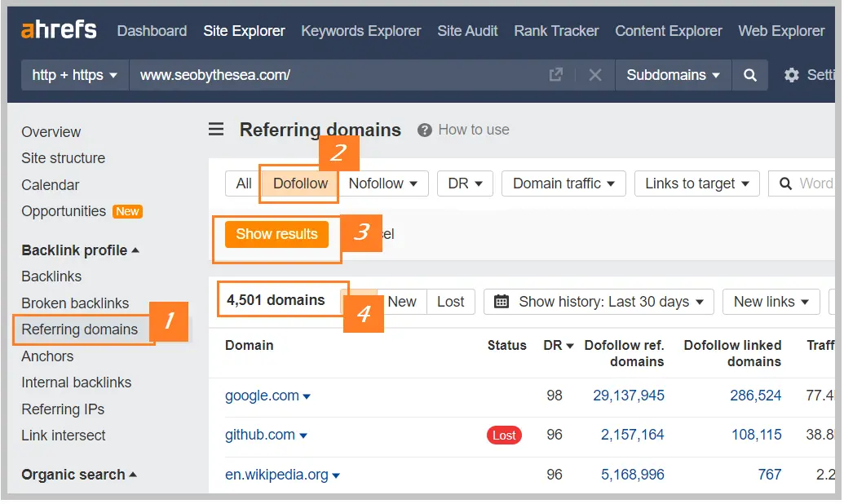Click google.com's 29,137,945 dofollow ref. domains
The height and width of the screenshot is (504, 844).
pos(629,396)
